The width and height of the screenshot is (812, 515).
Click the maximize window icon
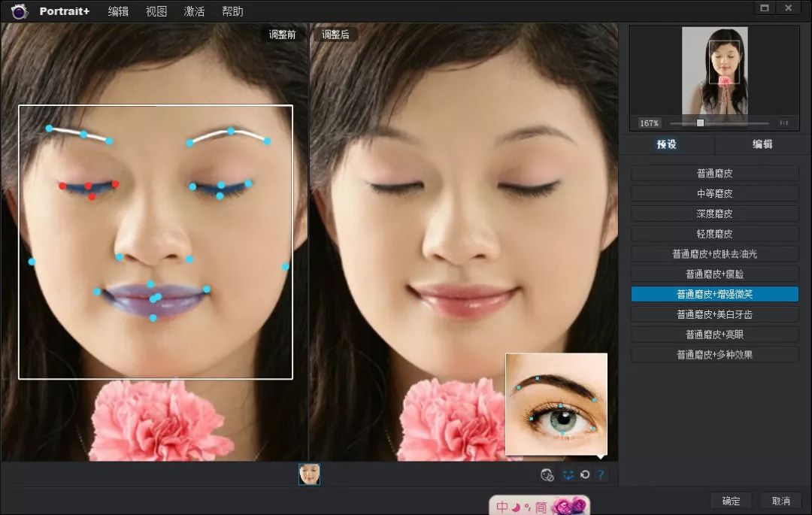765,8
